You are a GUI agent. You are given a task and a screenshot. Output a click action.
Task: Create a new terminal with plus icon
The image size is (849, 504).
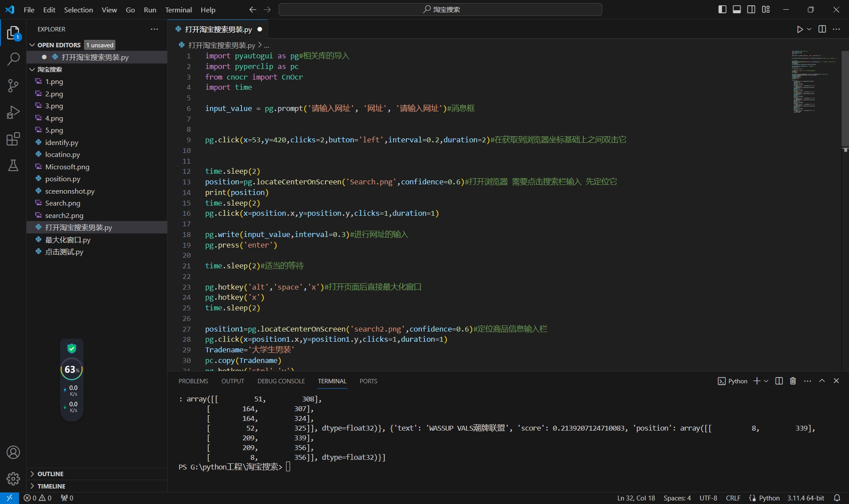pyautogui.click(x=757, y=381)
